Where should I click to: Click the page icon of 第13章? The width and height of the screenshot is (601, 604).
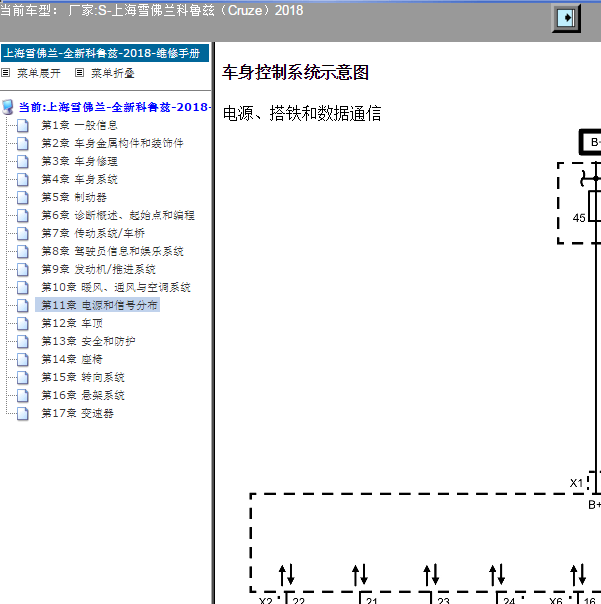(23, 342)
